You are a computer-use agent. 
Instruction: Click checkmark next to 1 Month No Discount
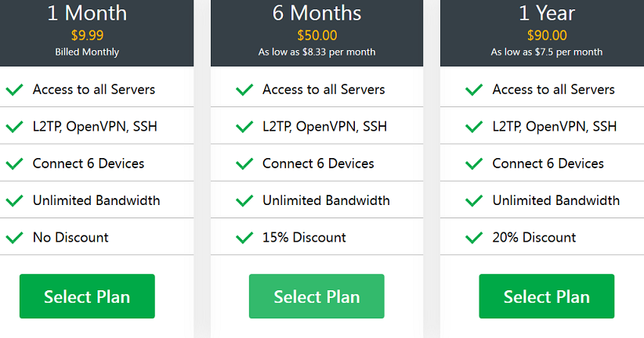click(14, 238)
